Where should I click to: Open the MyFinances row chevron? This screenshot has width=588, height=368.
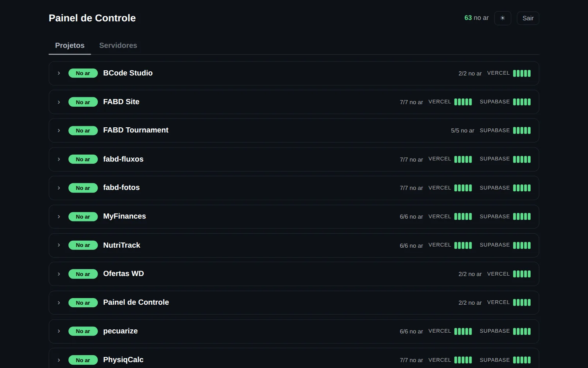[x=59, y=216]
